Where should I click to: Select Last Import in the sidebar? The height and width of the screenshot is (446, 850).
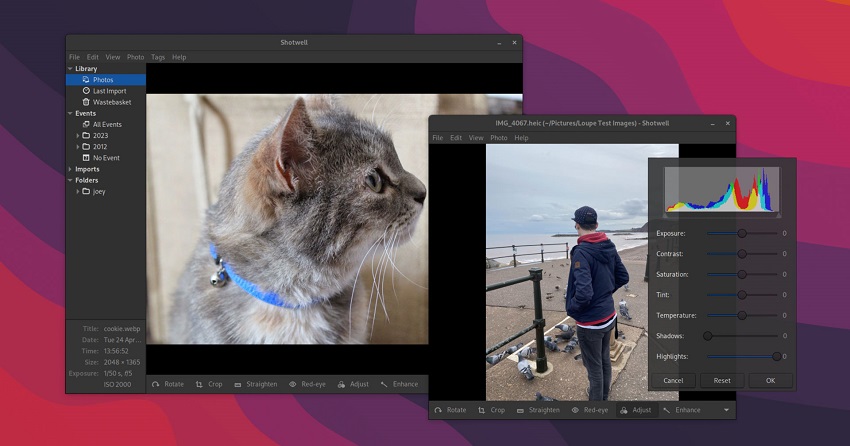click(109, 91)
